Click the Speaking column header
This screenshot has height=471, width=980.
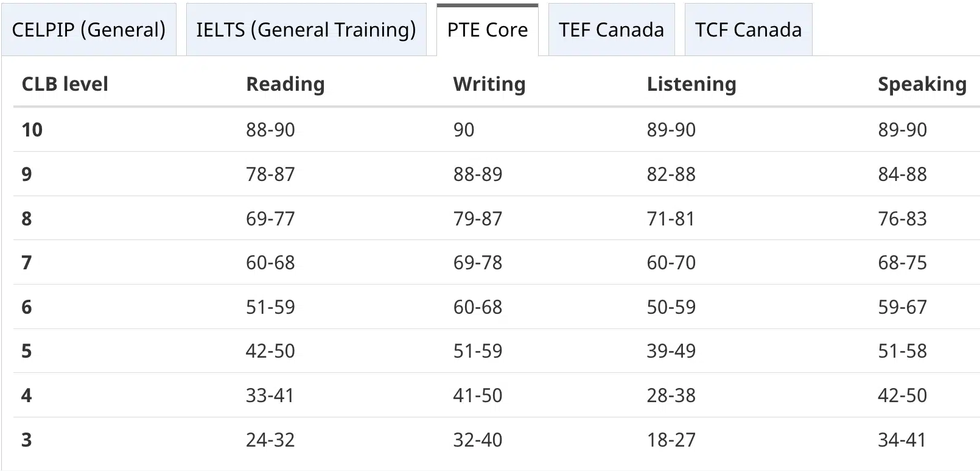point(922,84)
